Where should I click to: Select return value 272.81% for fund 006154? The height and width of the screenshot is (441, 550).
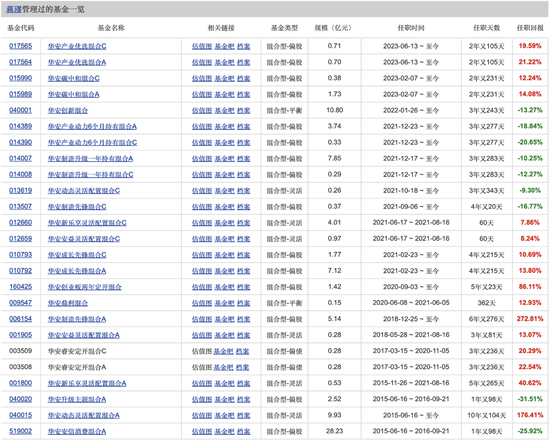click(530, 319)
